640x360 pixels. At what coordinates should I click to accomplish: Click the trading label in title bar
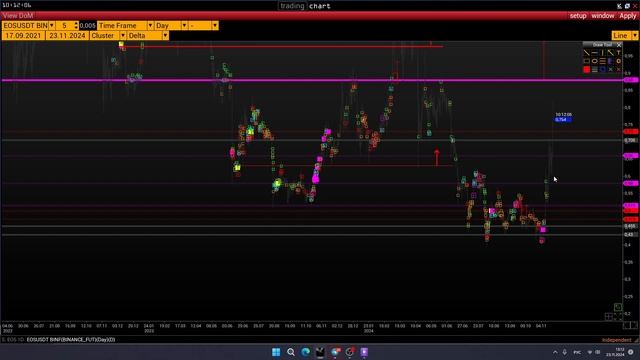click(292, 6)
